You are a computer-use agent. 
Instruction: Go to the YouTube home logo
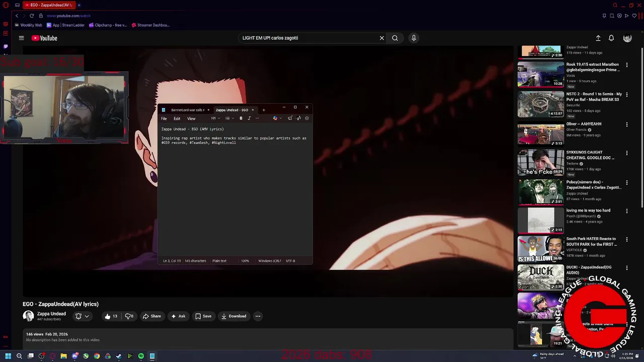[x=44, y=38]
